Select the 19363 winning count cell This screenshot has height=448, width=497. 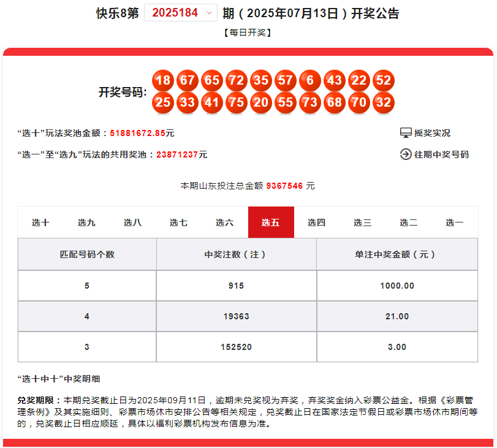[x=237, y=316]
